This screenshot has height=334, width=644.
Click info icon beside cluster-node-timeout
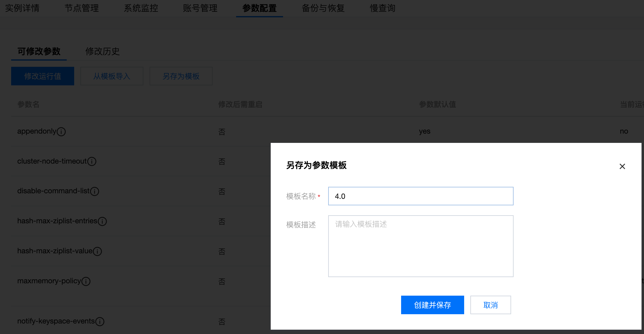click(92, 161)
